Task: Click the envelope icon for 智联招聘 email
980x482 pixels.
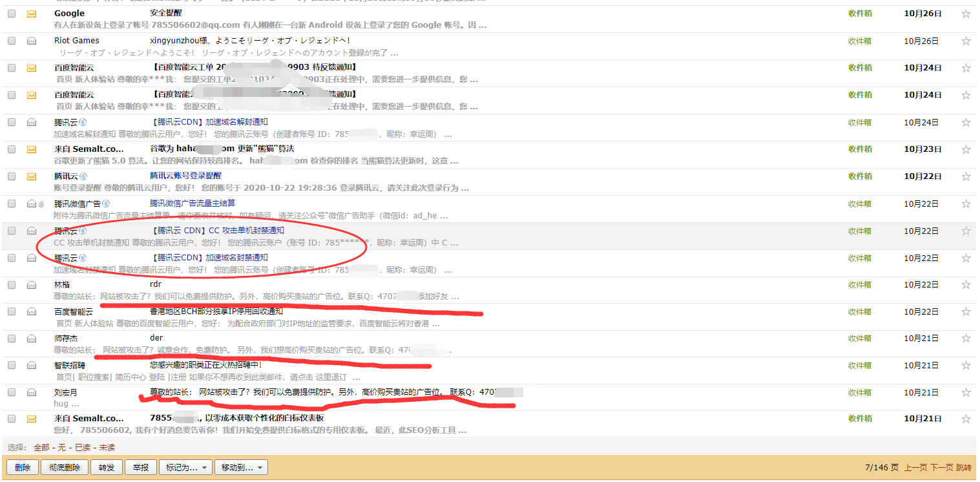Action: coord(32,365)
